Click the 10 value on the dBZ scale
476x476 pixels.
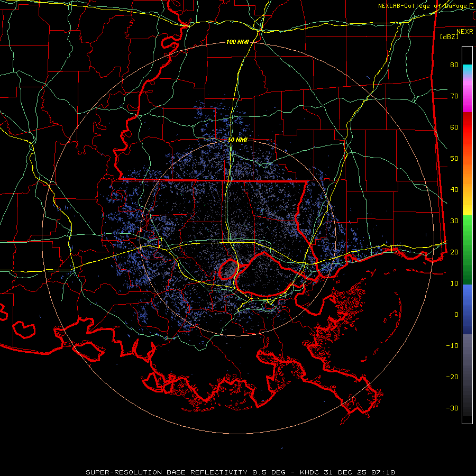pos(454,283)
